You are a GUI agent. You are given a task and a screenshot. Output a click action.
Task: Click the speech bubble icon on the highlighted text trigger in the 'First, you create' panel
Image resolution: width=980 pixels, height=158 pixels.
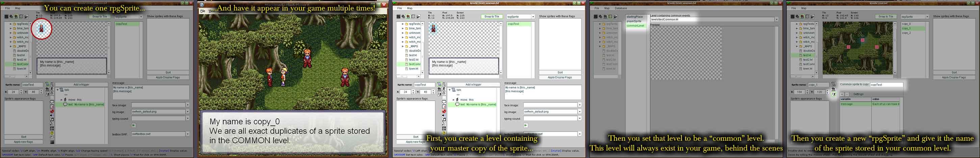tap(457, 104)
